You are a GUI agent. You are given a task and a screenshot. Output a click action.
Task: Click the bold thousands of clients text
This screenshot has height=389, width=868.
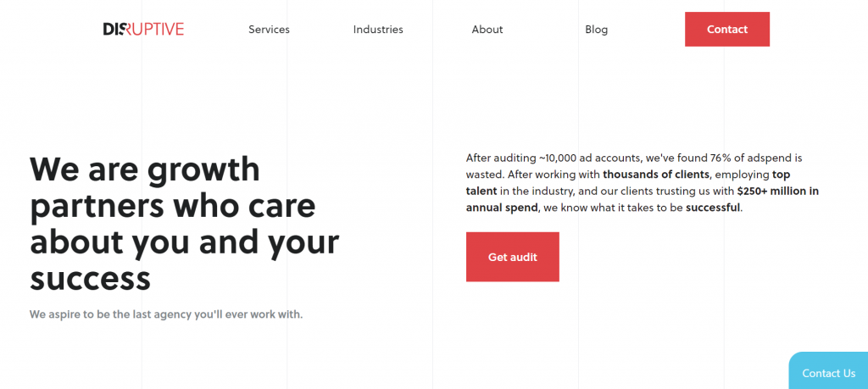656,175
